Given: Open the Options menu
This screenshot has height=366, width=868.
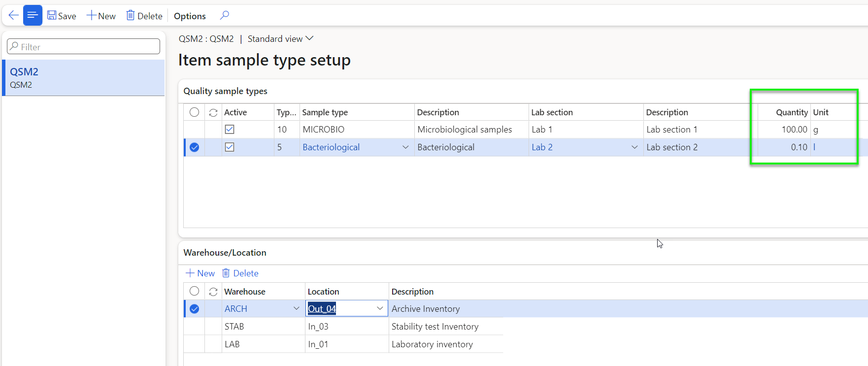Looking at the screenshot, I should click(x=190, y=16).
